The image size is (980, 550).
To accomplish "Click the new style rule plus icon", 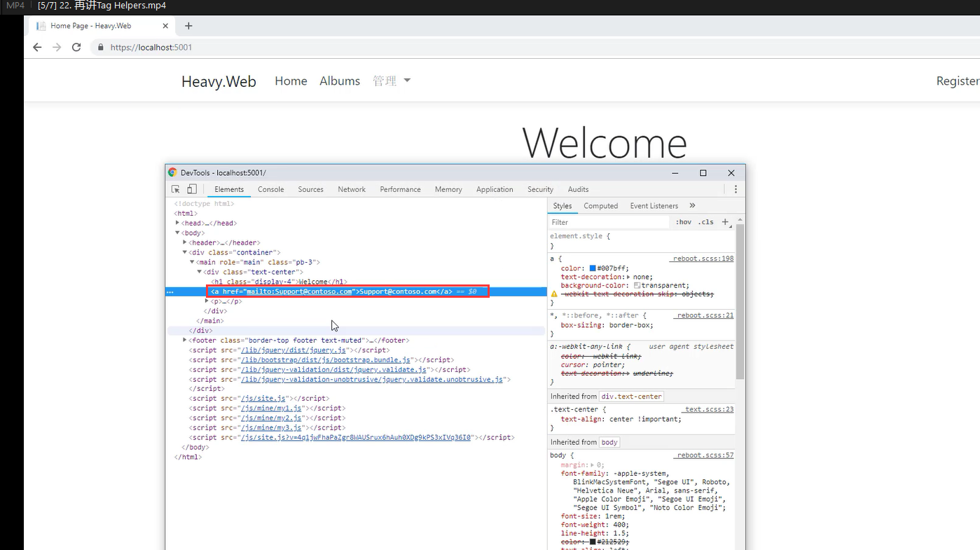I will point(726,222).
